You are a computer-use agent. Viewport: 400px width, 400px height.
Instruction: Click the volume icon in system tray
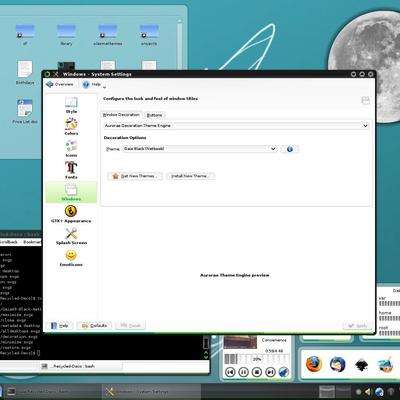tap(368, 392)
